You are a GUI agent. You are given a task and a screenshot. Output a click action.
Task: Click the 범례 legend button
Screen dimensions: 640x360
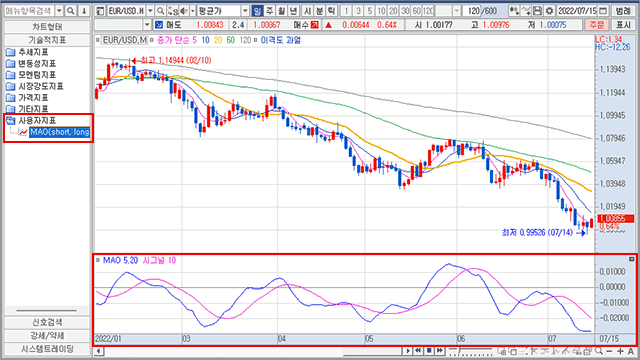tap(623, 11)
